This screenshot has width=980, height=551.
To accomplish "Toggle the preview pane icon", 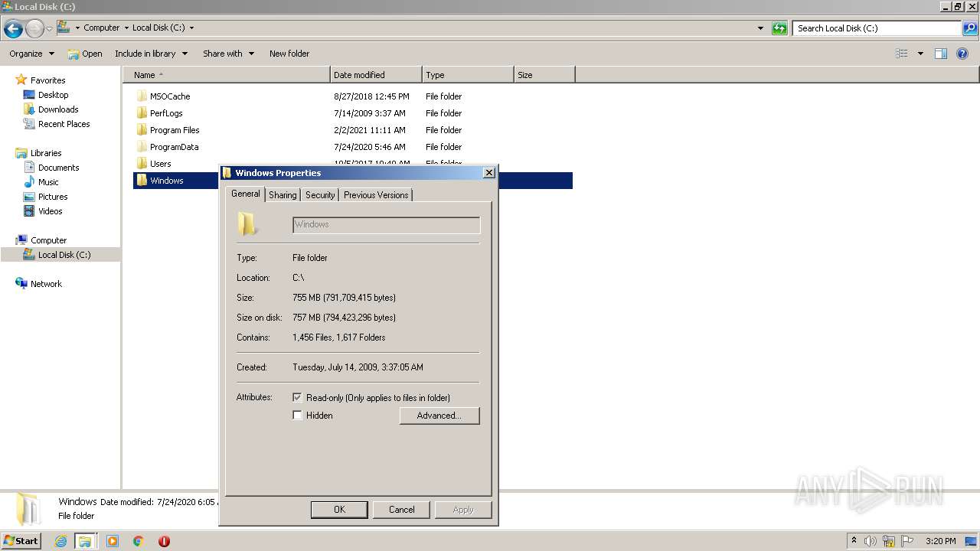I will (x=941, y=54).
